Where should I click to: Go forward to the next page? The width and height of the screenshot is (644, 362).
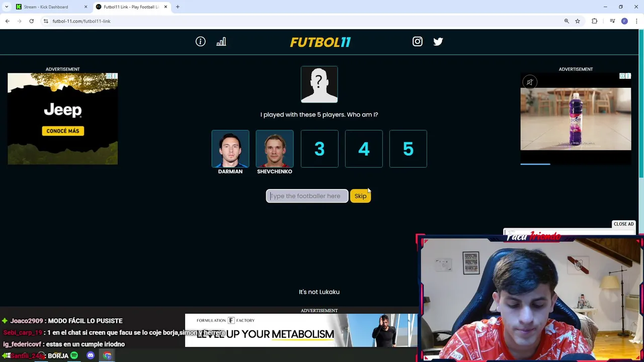click(20, 21)
